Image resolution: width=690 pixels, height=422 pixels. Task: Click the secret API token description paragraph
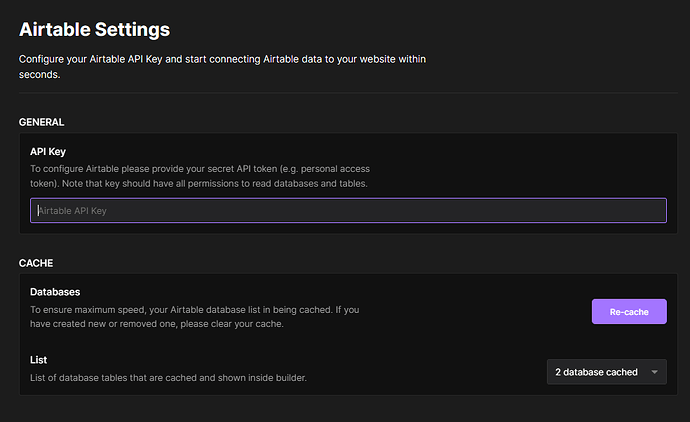tap(200, 176)
